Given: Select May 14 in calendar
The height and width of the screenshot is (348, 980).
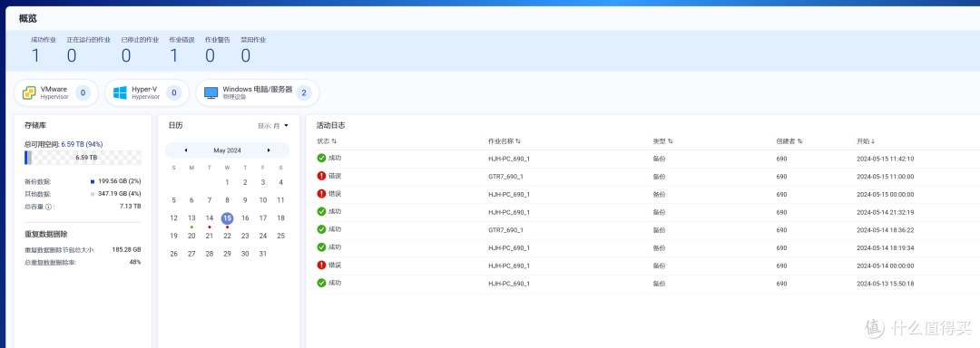Looking at the screenshot, I should pos(210,217).
